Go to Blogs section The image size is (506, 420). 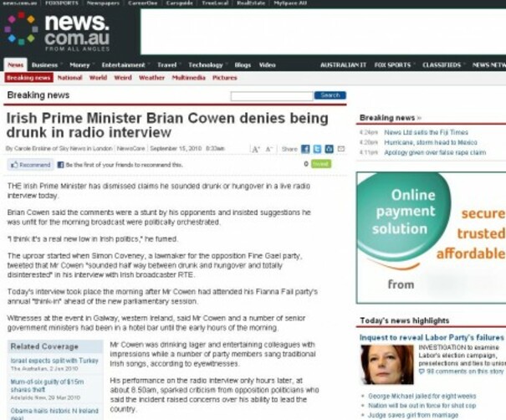243,65
